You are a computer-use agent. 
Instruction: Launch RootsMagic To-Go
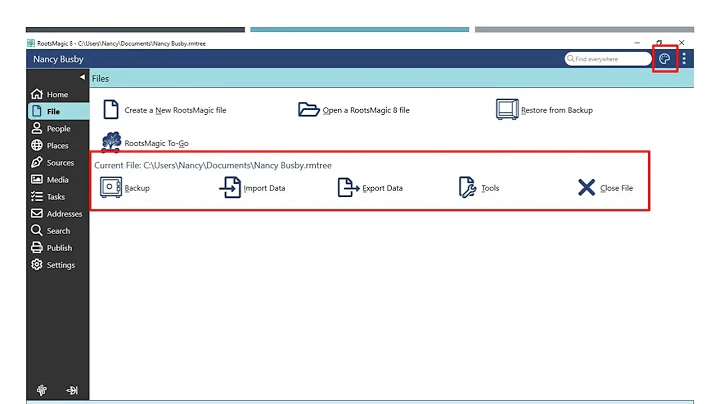click(x=145, y=142)
